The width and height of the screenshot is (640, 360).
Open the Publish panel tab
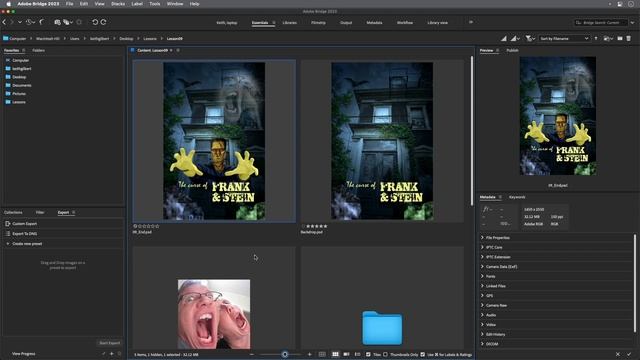(512, 50)
